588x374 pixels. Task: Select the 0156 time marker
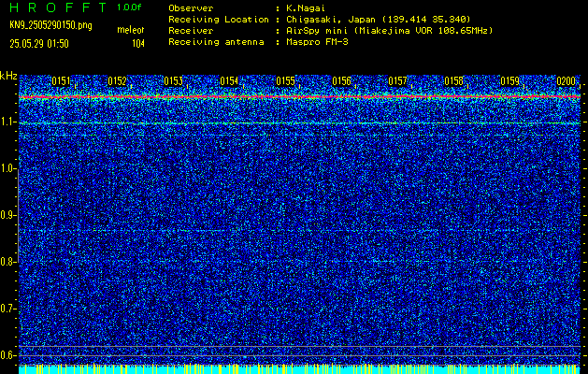click(341, 81)
